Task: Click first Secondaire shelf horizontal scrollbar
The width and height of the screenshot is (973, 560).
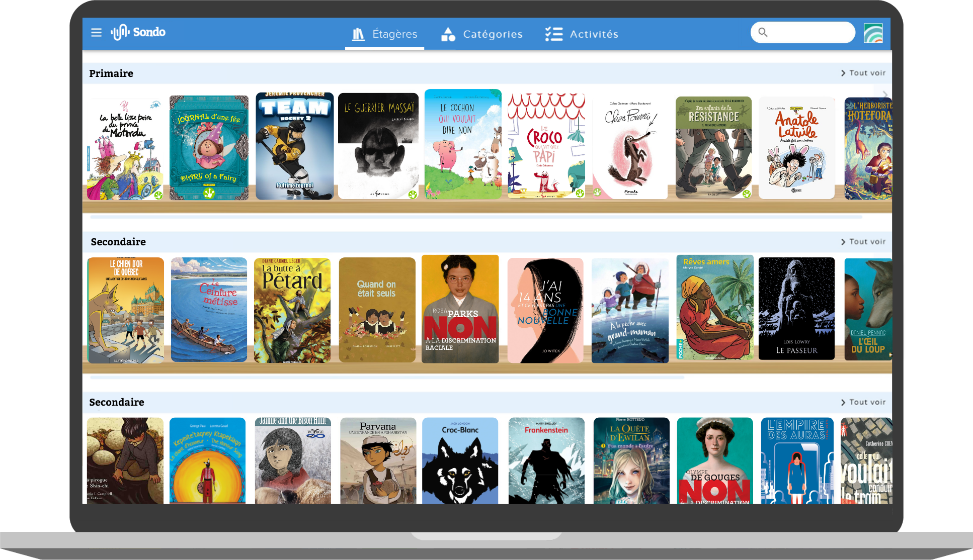Action: point(387,377)
